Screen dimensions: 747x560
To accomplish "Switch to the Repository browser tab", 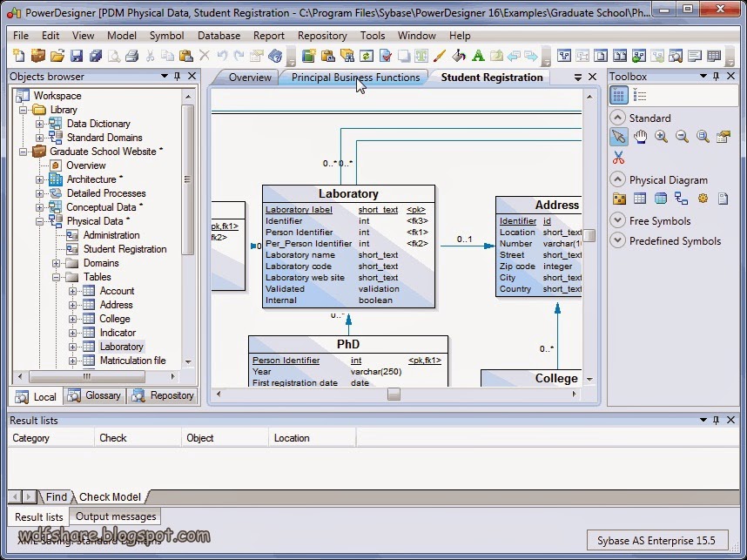I will 163,395.
